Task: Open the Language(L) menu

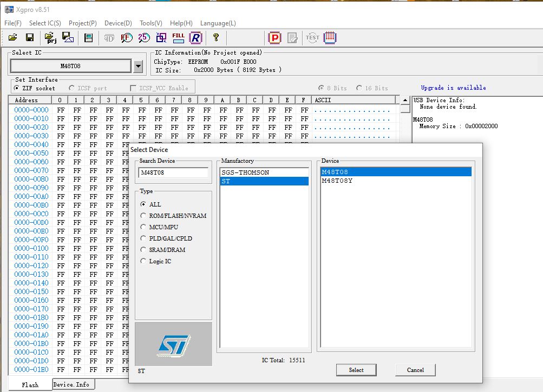Action: point(218,23)
